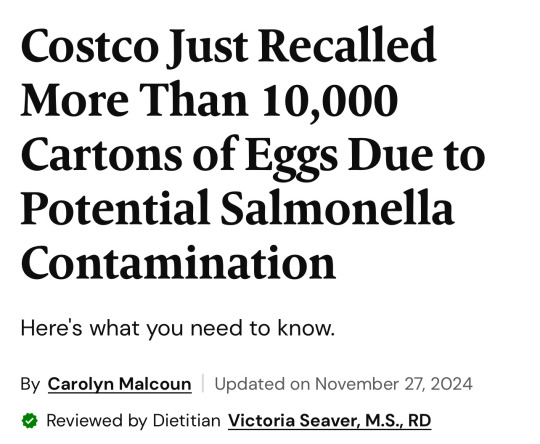Click the number '10,000' in the headline
The height and width of the screenshot is (444, 540).
tap(330, 101)
